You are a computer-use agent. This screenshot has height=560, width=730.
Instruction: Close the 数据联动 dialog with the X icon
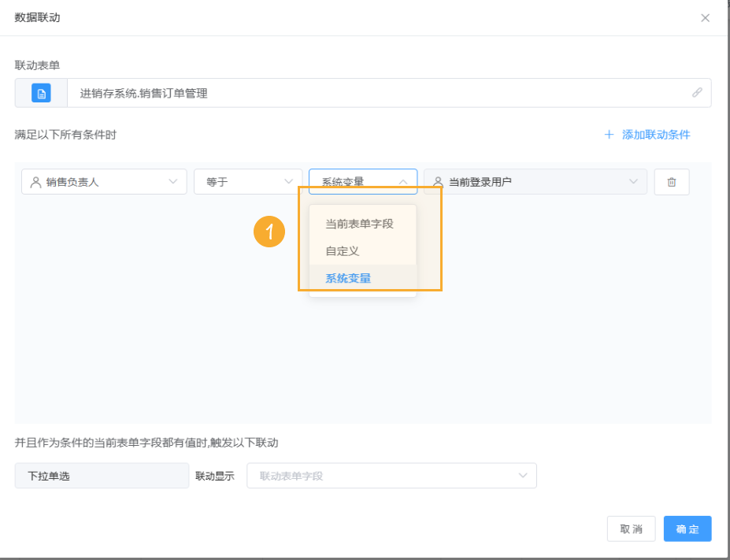point(705,17)
